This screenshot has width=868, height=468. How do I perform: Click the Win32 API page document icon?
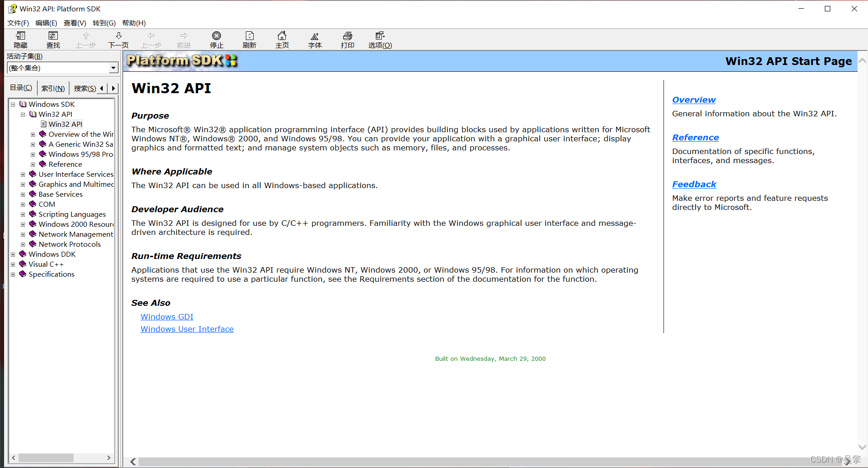[x=44, y=124]
